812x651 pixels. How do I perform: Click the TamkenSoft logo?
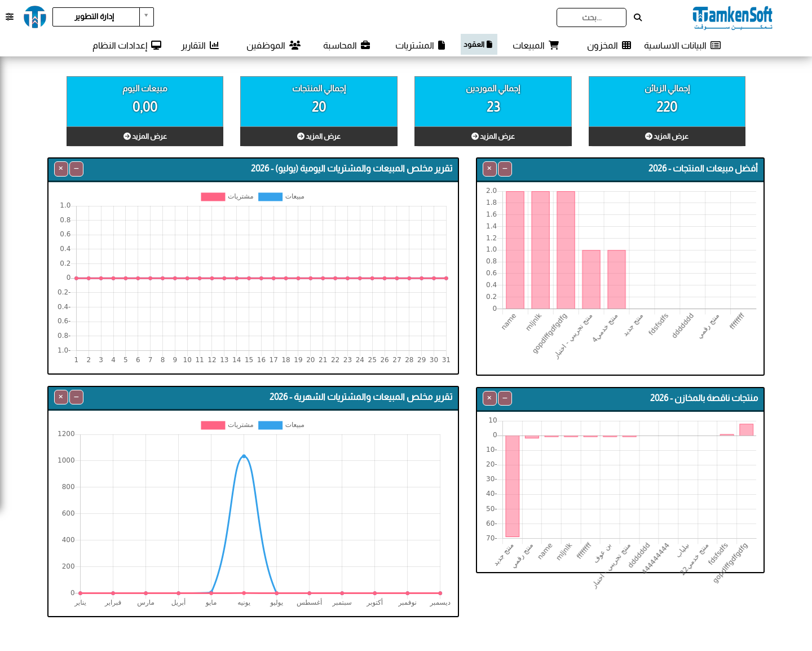coord(732,17)
